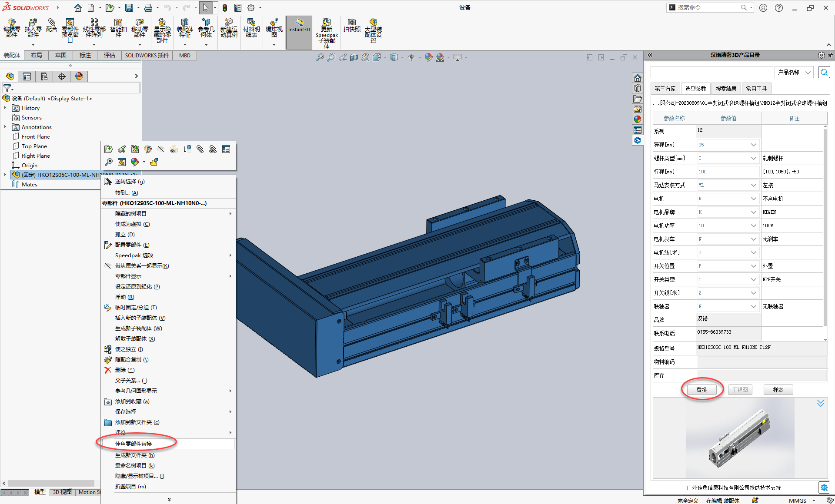The width and height of the screenshot is (835, 504).
Task: Open the Linear Component Pattern tool
Action: pyautogui.click(x=94, y=28)
